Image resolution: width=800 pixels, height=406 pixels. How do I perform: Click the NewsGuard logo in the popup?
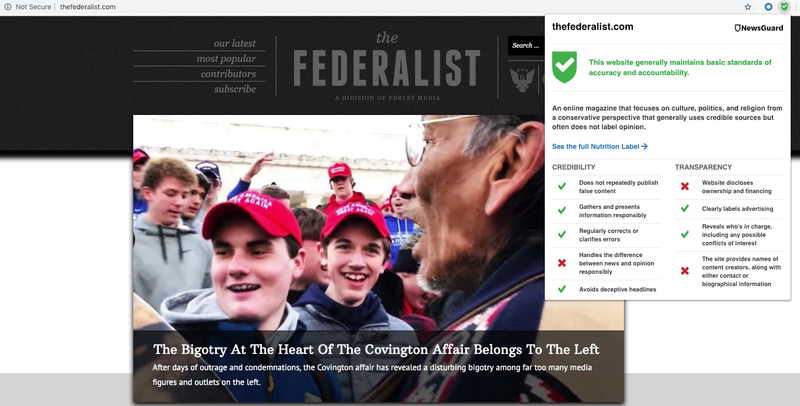759,28
